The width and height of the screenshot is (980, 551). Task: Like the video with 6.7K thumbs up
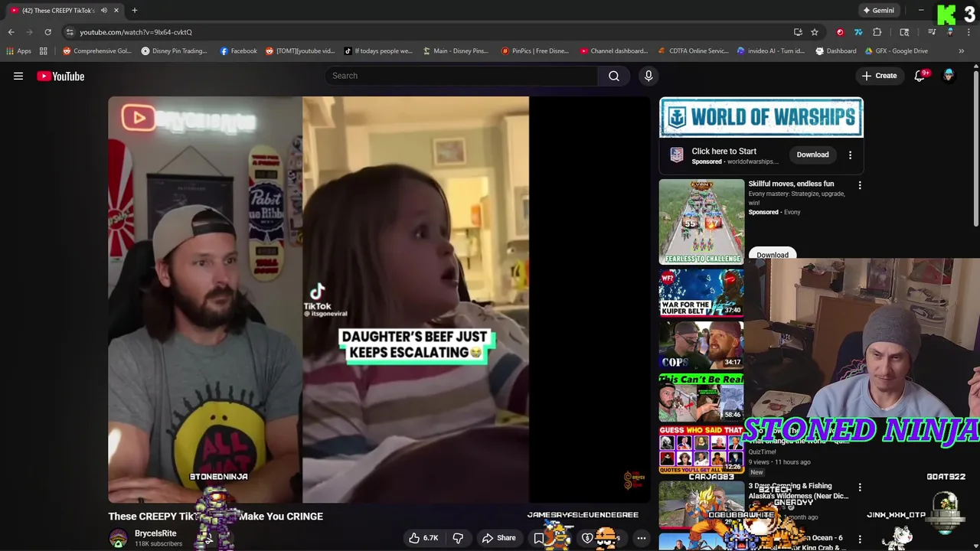pos(423,538)
